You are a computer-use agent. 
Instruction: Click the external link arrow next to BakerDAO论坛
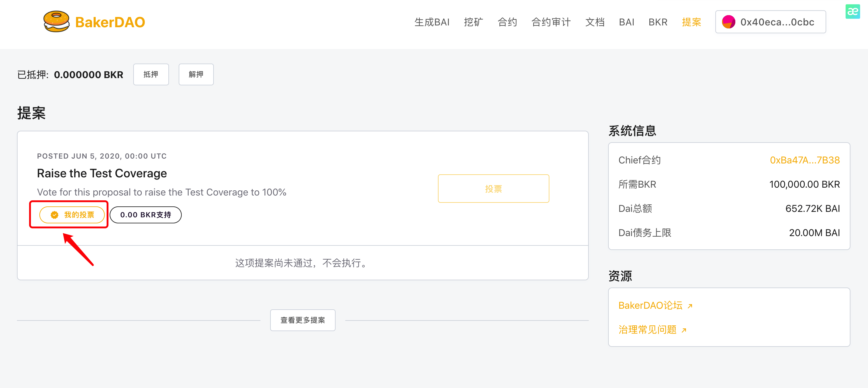coord(690,306)
